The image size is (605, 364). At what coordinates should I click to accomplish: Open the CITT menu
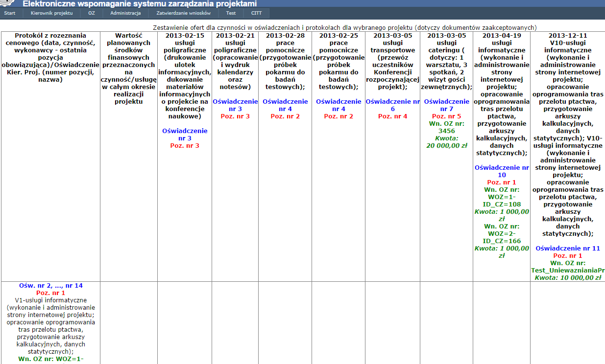point(256,13)
